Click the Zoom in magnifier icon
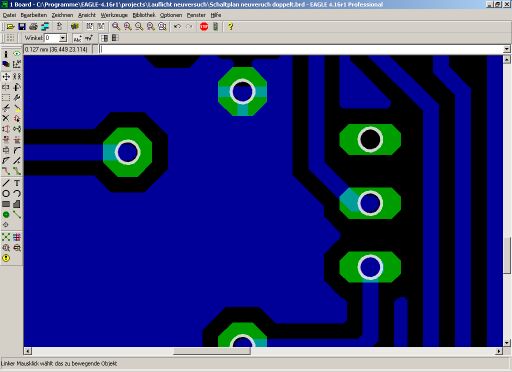This screenshot has height=372, width=512. point(127,27)
